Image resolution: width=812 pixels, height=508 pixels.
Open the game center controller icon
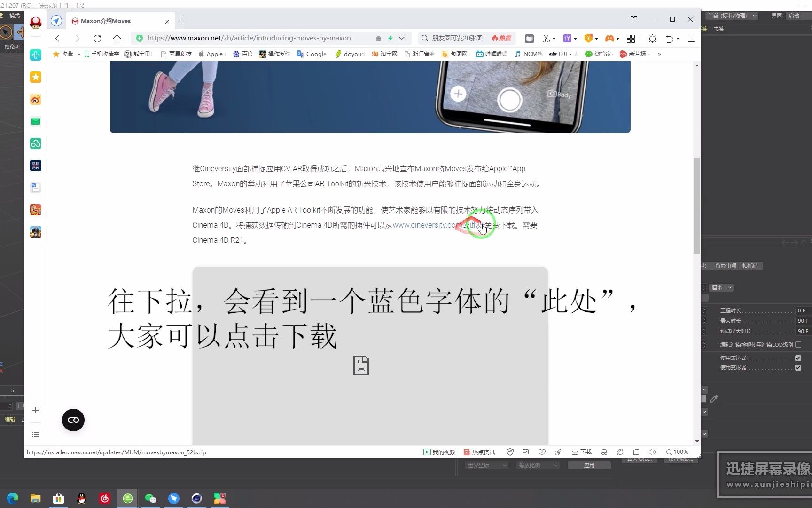click(x=610, y=39)
